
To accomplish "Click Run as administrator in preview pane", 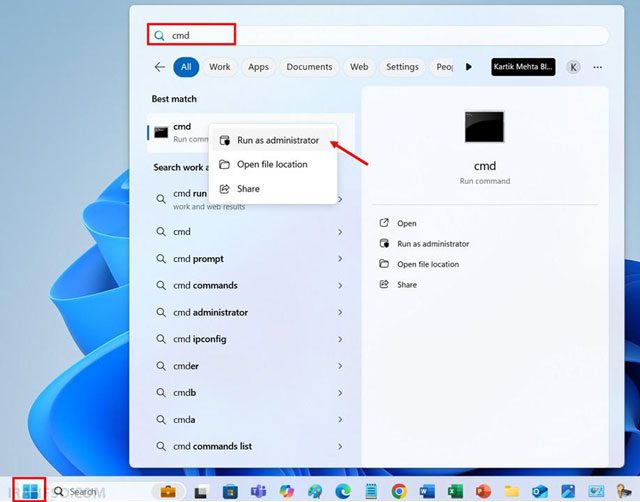I will (424, 244).
